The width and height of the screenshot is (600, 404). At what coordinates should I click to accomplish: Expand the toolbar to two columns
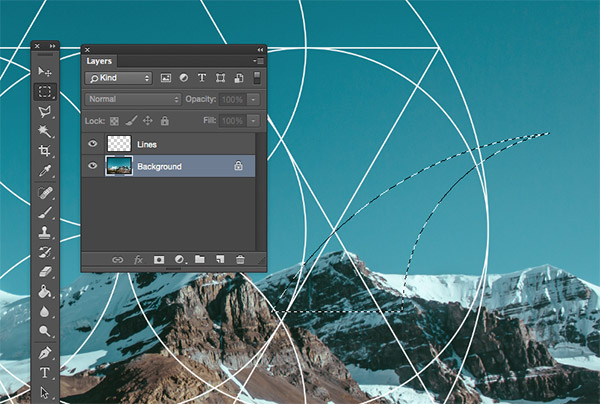click(x=52, y=46)
